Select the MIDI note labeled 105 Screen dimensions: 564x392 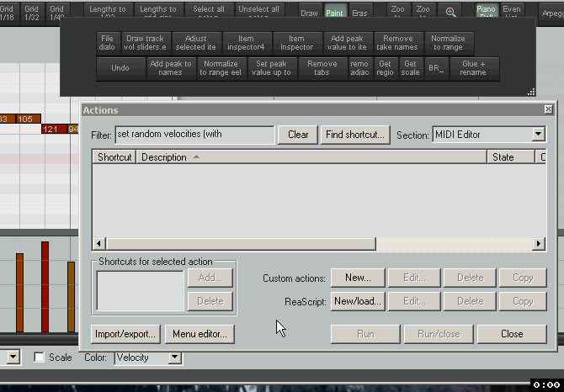(x=29, y=119)
